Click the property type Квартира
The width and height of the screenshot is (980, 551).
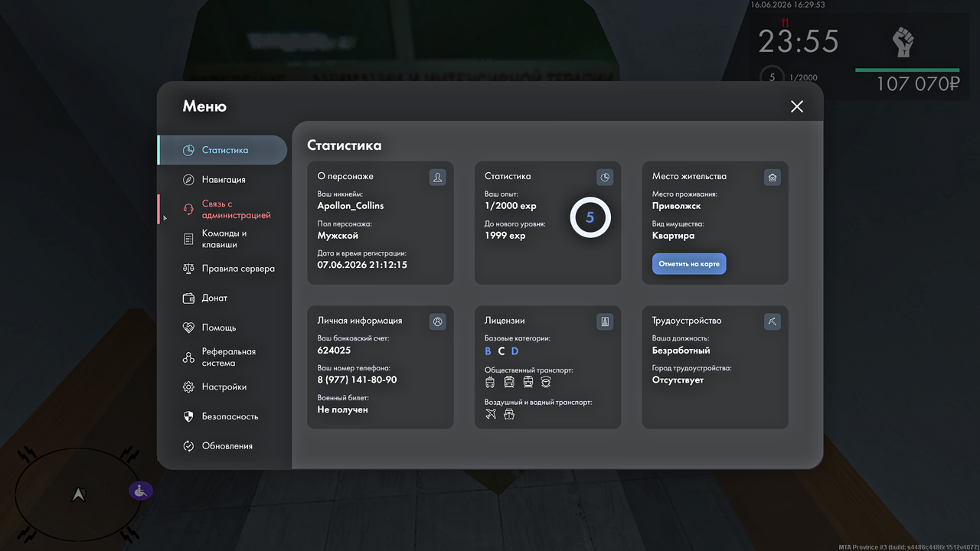[x=674, y=236]
